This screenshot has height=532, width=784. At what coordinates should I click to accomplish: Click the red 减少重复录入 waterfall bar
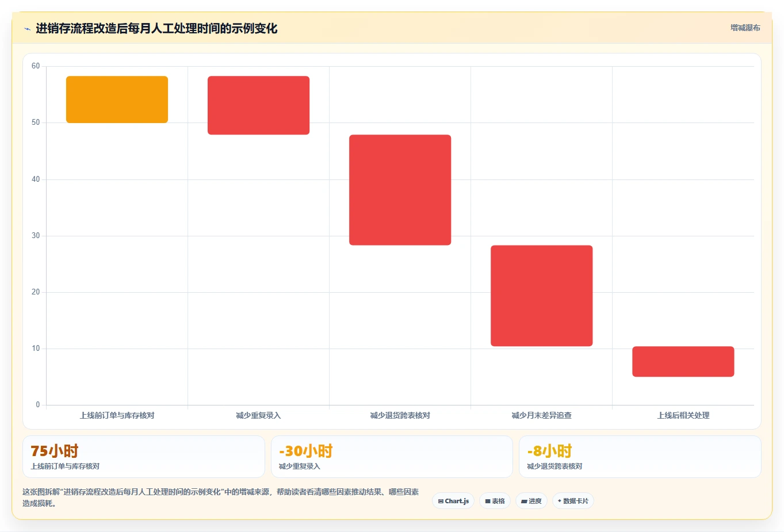[258, 105]
